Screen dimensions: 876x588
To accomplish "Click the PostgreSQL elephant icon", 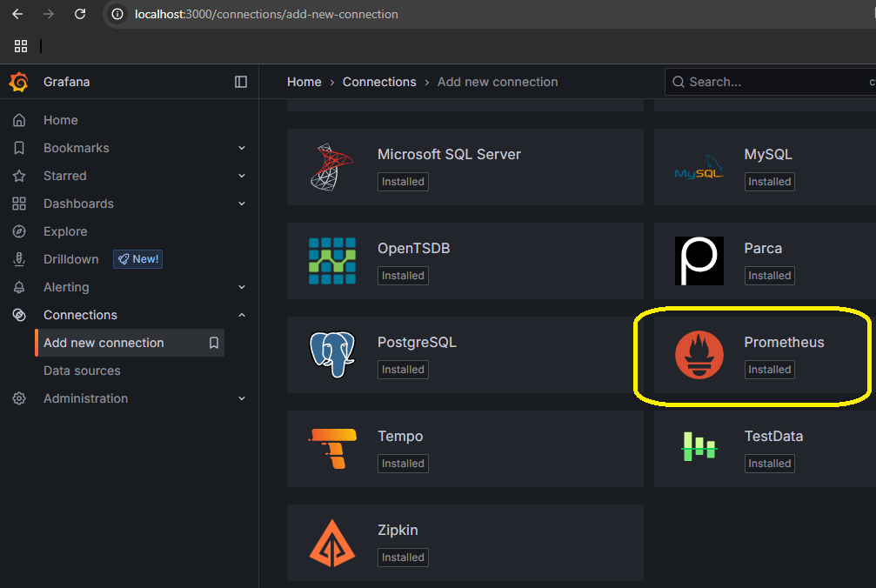I will pyautogui.click(x=332, y=355).
